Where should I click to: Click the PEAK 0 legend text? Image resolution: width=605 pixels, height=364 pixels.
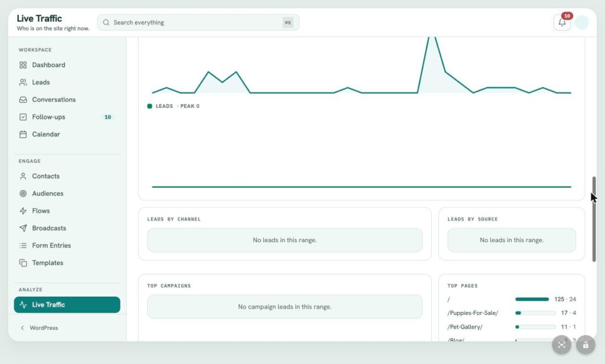click(190, 106)
